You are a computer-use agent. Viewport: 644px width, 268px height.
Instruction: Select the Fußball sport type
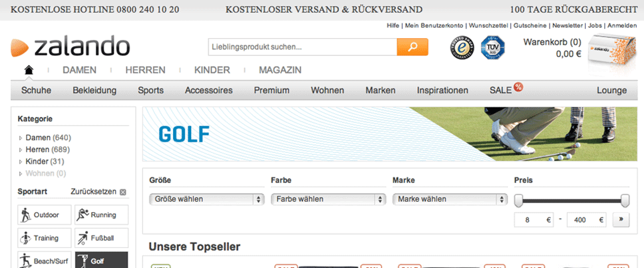point(101,238)
